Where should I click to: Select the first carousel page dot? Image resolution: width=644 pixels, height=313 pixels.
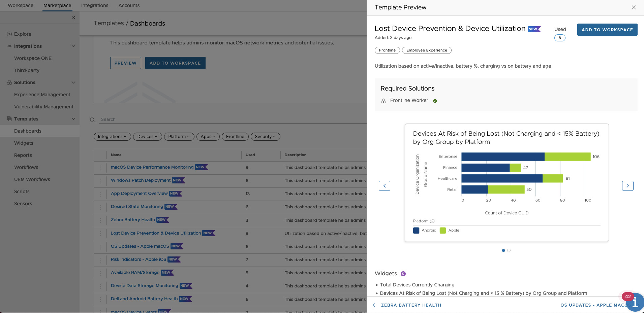503,250
